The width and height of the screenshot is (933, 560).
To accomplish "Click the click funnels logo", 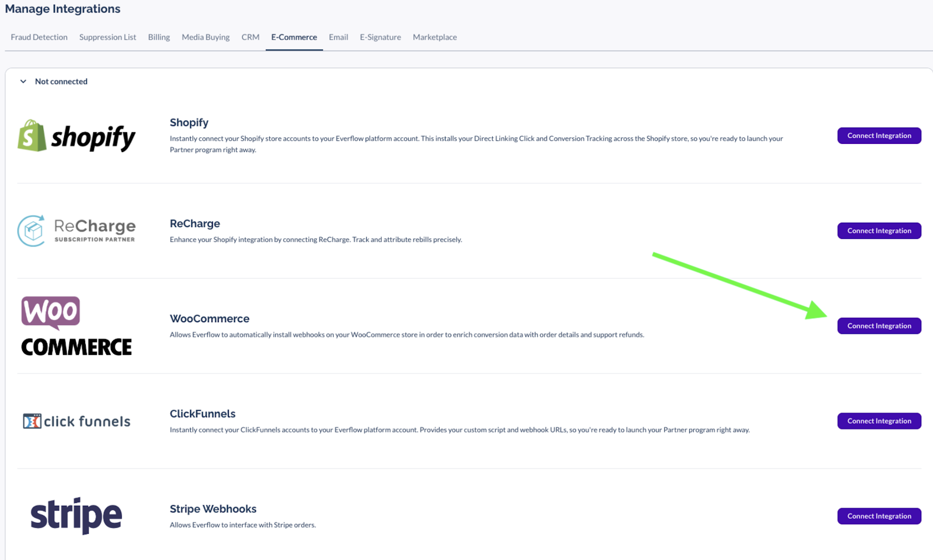I will 76,421.
